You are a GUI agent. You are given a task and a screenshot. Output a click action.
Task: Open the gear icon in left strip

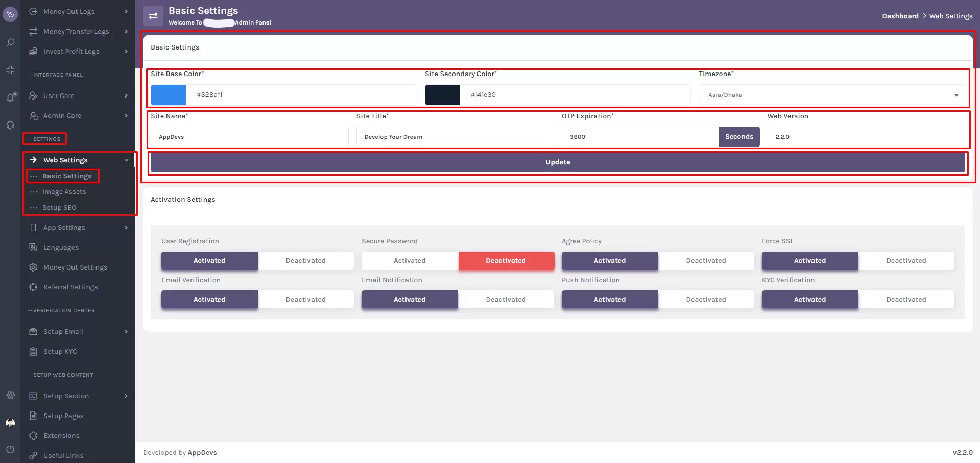[10, 395]
